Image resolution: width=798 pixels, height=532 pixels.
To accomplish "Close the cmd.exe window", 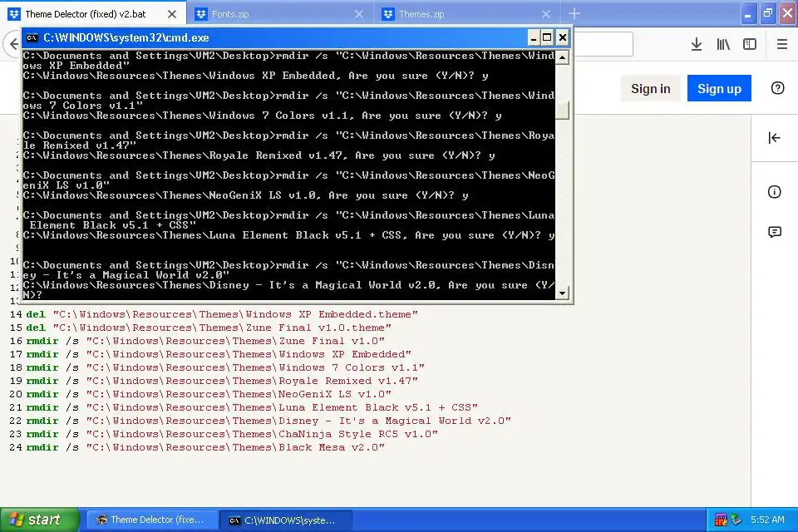I will coord(563,37).
